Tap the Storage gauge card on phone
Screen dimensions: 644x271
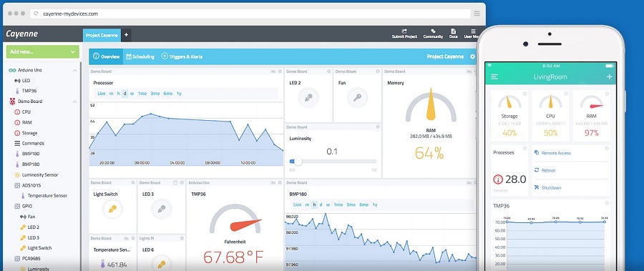coord(509,115)
